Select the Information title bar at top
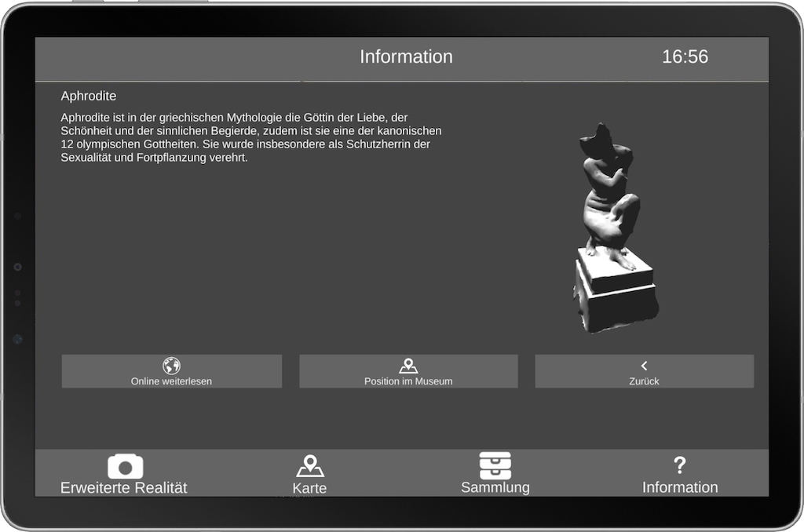The height and width of the screenshot is (532, 804). (x=406, y=56)
